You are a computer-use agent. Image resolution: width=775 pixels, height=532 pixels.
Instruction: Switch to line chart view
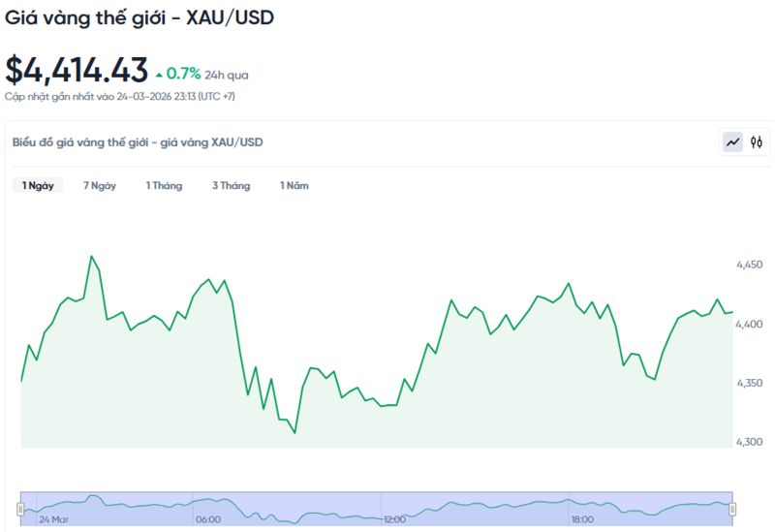(733, 142)
